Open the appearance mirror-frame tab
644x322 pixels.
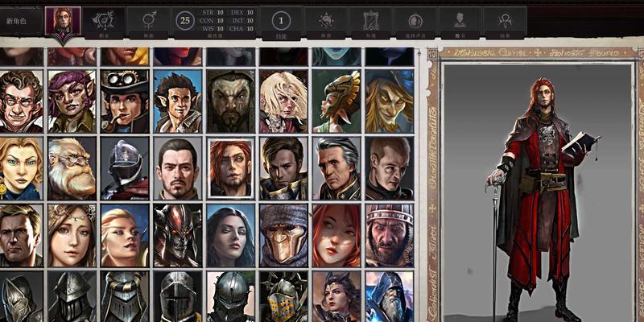tap(371, 23)
